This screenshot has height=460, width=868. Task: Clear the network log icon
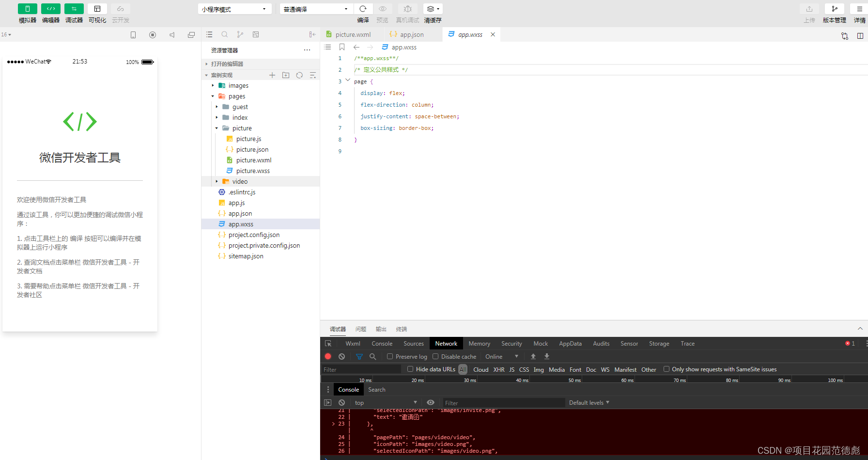341,356
